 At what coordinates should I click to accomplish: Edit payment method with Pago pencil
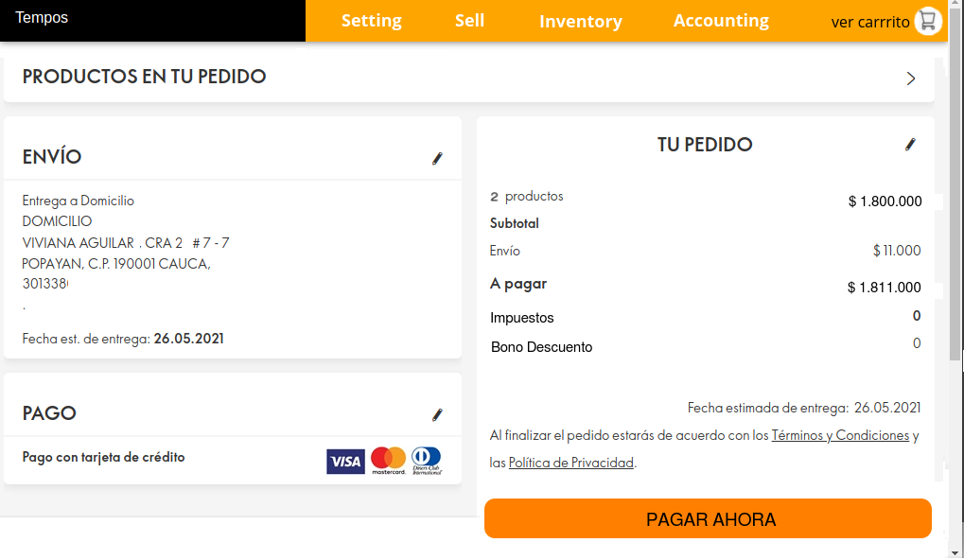click(x=437, y=415)
